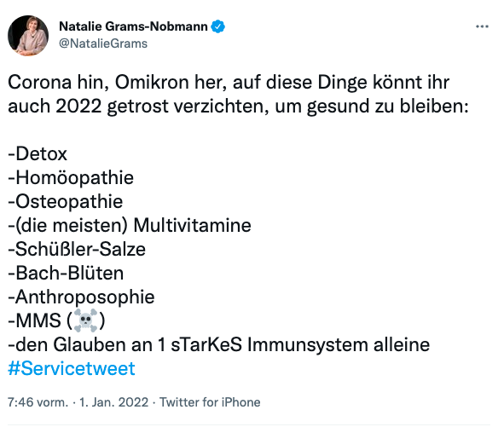The width and height of the screenshot is (504, 427).
Task: Click the Bach-Blüten list entry
Action: pyautogui.click(x=66, y=273)
